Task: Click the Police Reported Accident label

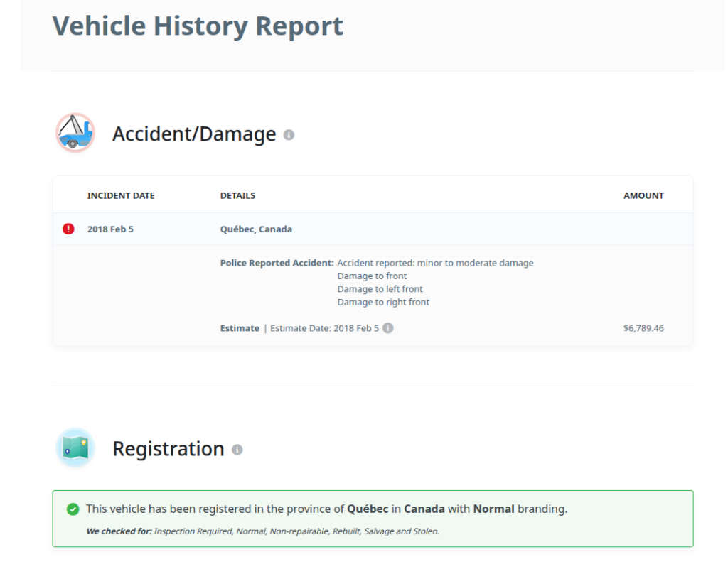Action: pos(277,263)
